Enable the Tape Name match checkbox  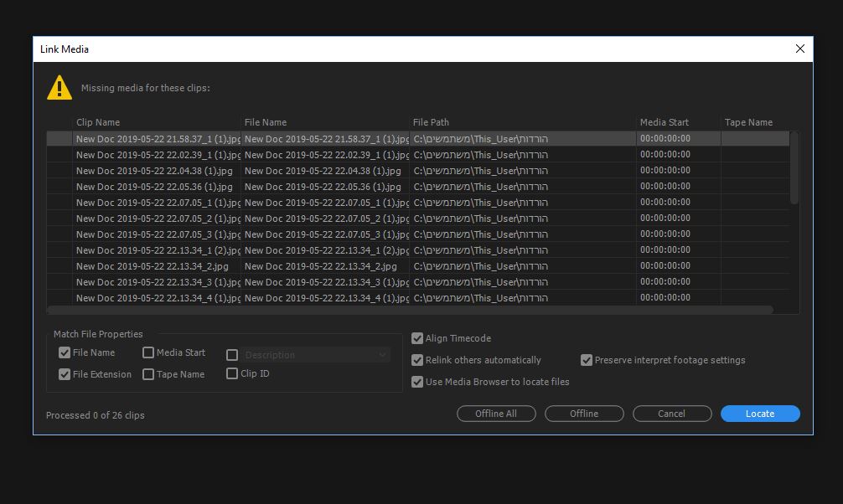coord(148,374)
